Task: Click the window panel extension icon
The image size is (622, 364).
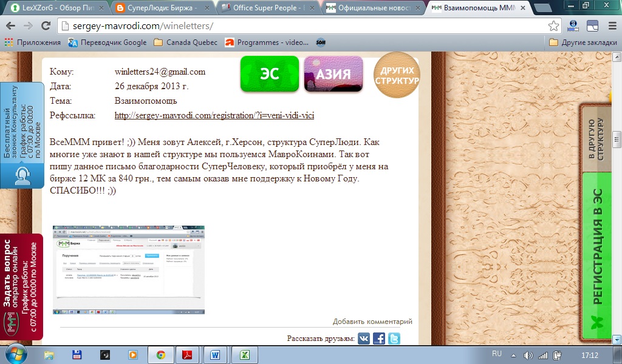Action: coord(592,26)
